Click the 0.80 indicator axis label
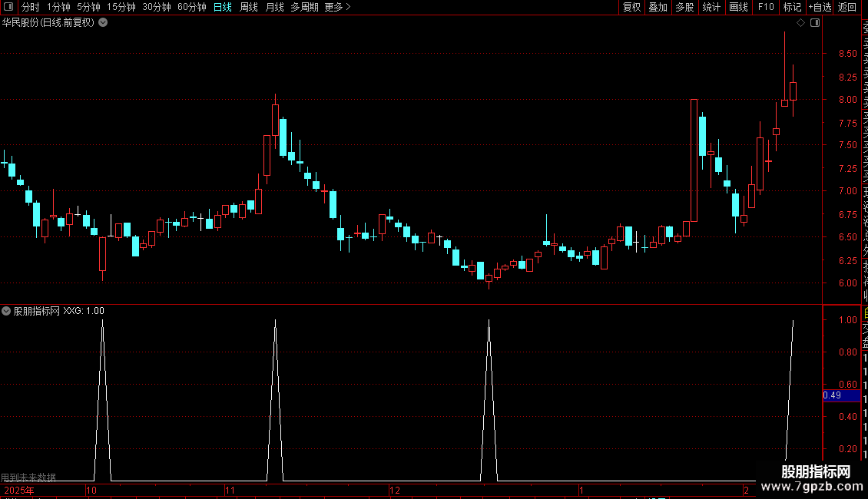Screen dimensions: 868x499 (847, 352)
